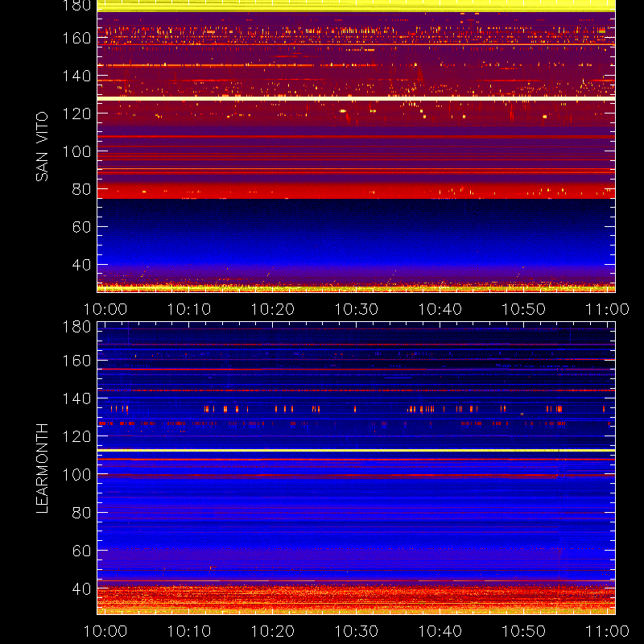Select the 100 tick label on San Vito axis
Image resolution: width=644 pixels, height=644 pixels.
(x=76, y=151)
